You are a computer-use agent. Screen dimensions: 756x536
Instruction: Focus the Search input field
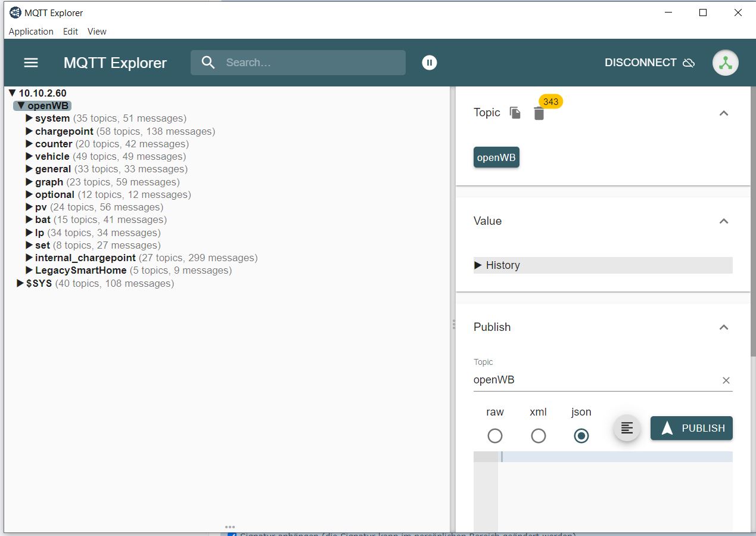tap(298, 63)
